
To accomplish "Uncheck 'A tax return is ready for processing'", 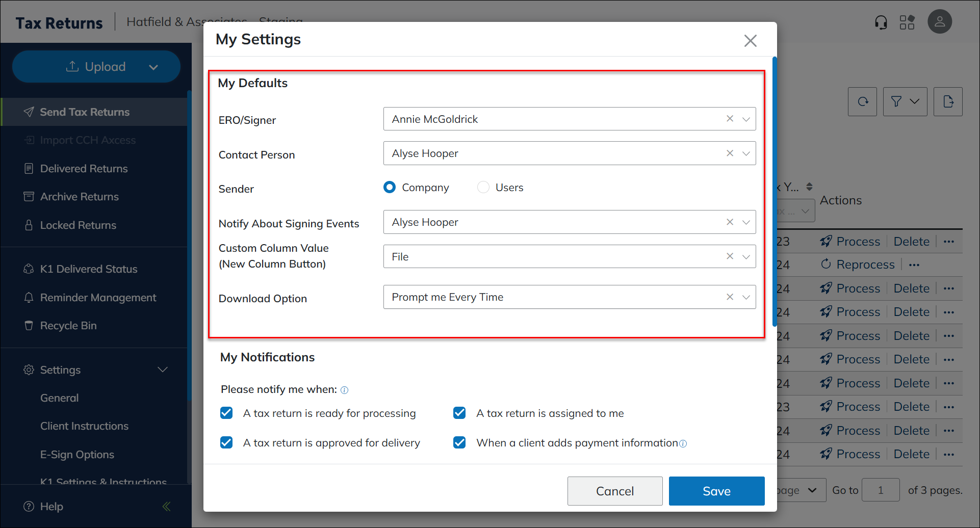I will [x=226, y=413].
